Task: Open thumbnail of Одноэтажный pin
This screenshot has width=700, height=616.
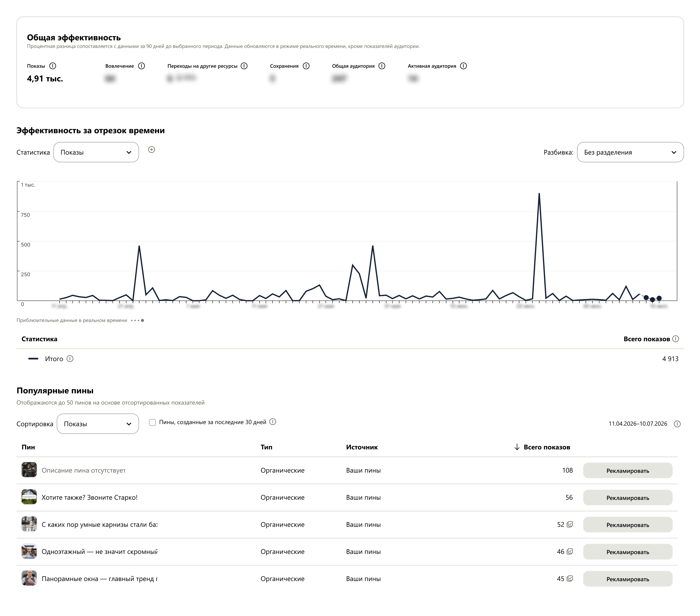Action: pyautogui.click(x=29, y=551)
